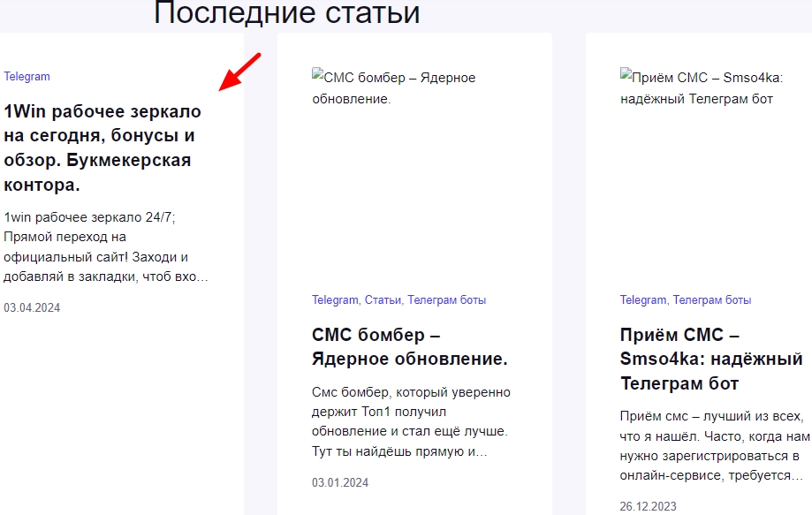The height and width of the screenshot is (515, 812).
Task: Click the date 26.12.2023
Action: (649, 507)
